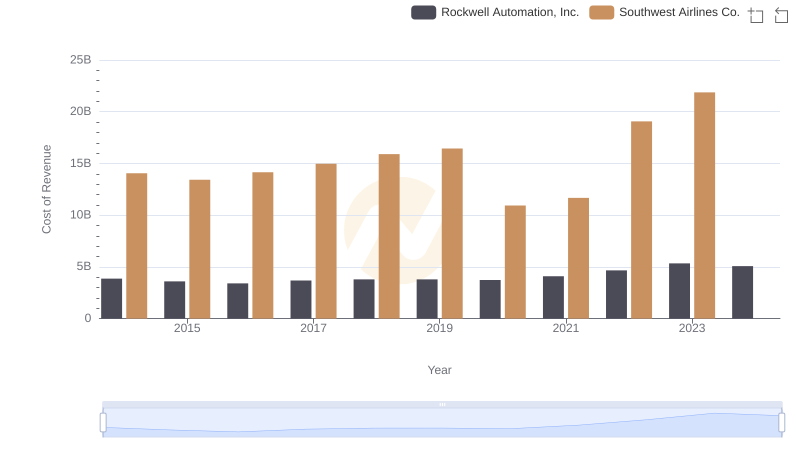The height and width of the screenshot is (461, 800).
Task: Click the Rockwell 2020 bar
Action: tap(490, 299)
